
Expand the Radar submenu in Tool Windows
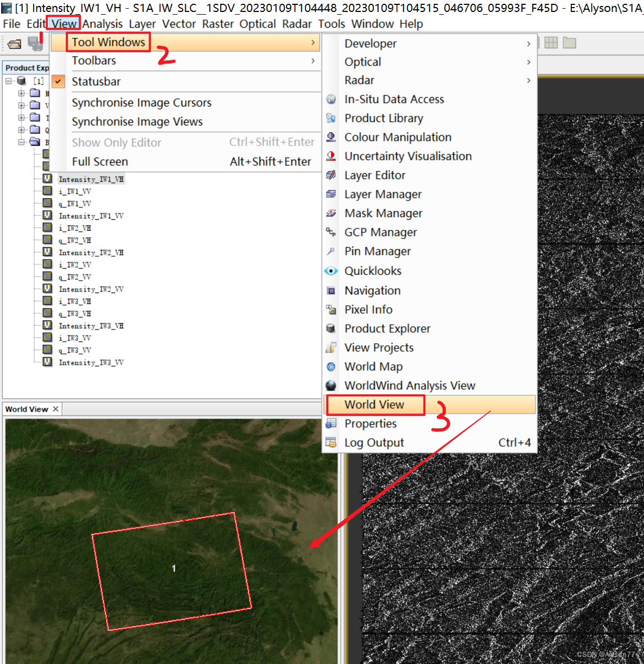[x=430, y=80]
